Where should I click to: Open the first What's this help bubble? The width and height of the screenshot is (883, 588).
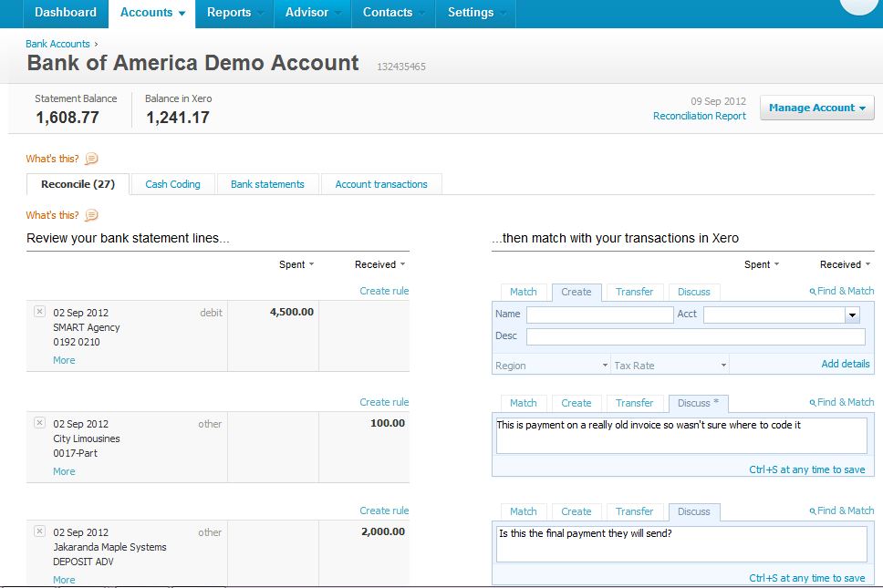(91, 159)
